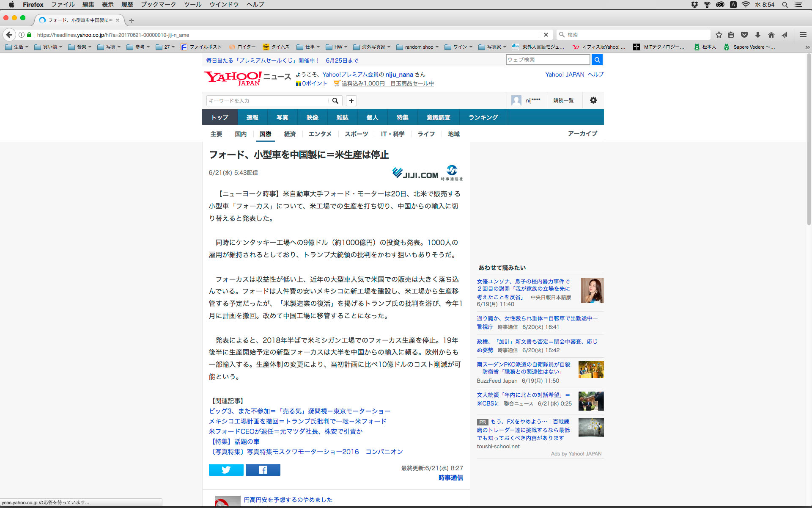The image size is (812, 508).
Task: Bookmark this page with star icon
Action: (719, 35)
